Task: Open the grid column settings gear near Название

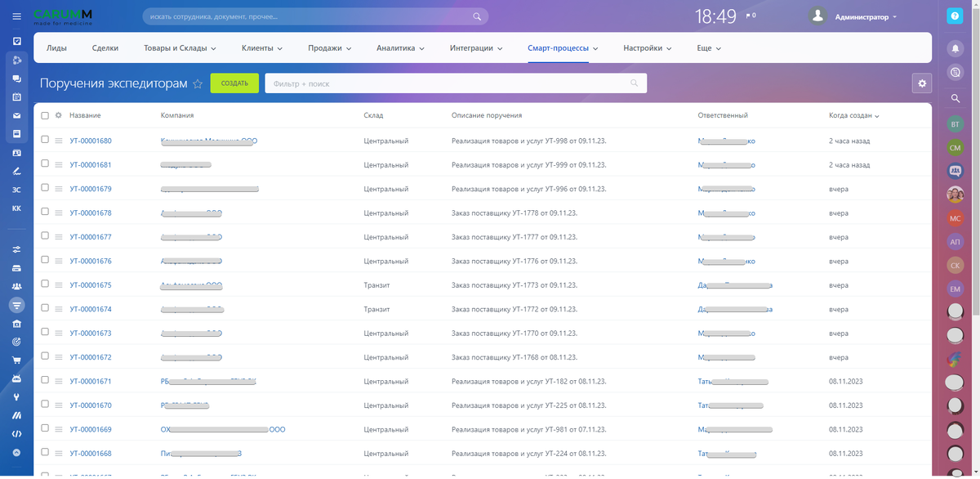Action: [x=58, y=115]
